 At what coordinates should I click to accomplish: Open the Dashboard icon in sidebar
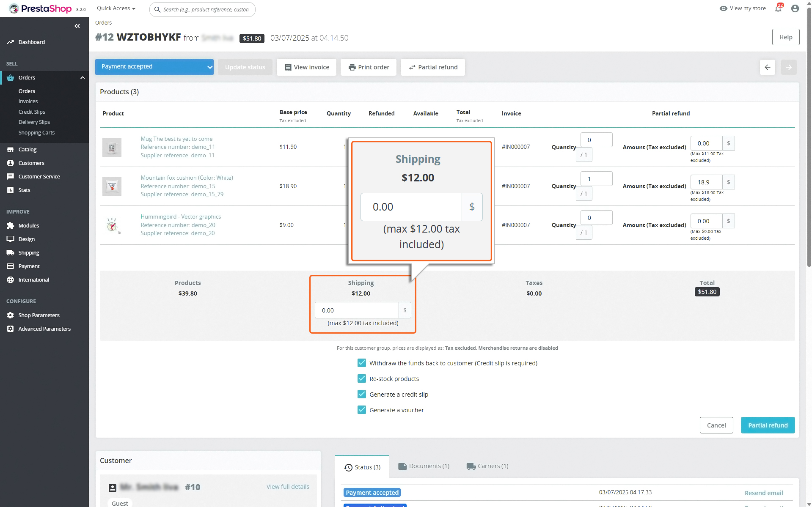click(x=11, y=42)
